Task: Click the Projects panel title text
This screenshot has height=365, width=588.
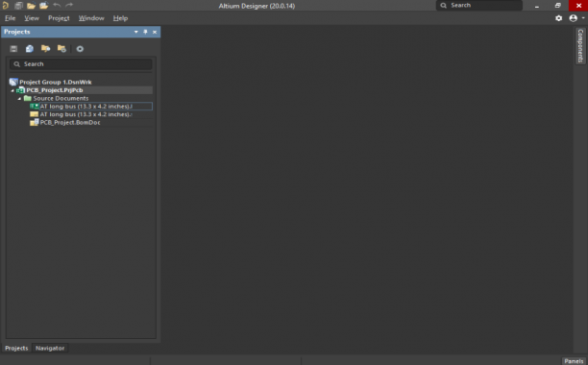Action: coord(17,32)
